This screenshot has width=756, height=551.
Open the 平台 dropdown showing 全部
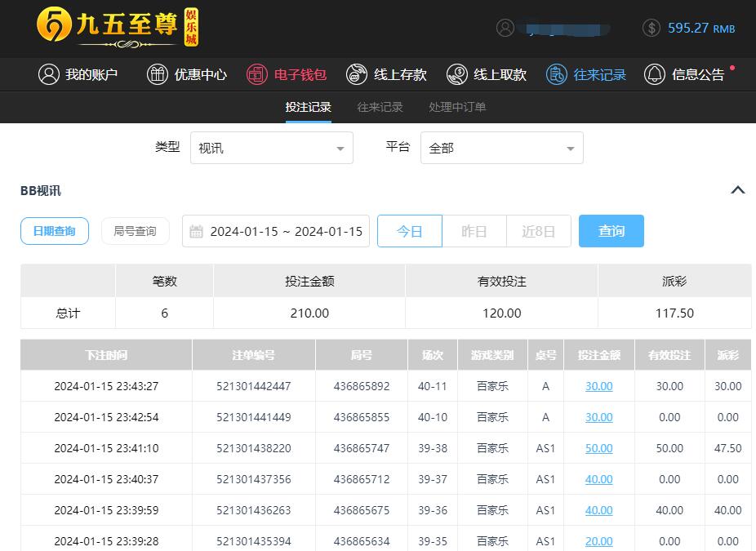click(x=501, y=149)
